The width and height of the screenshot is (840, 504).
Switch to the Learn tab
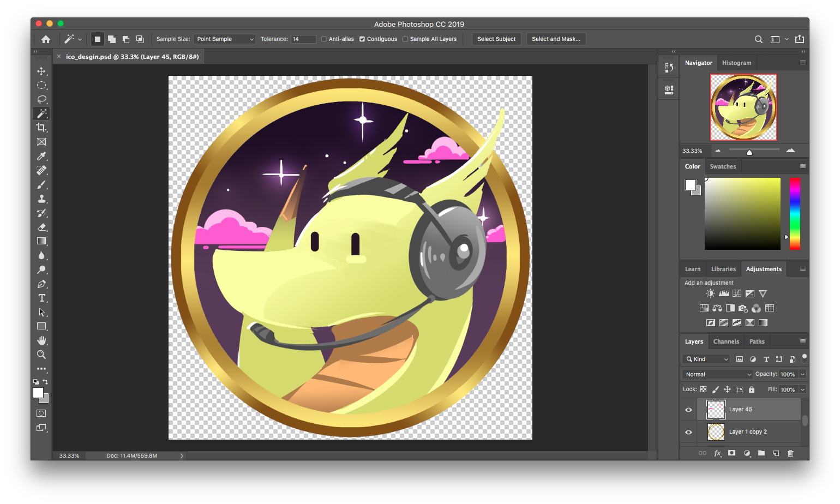pos(693,269)
